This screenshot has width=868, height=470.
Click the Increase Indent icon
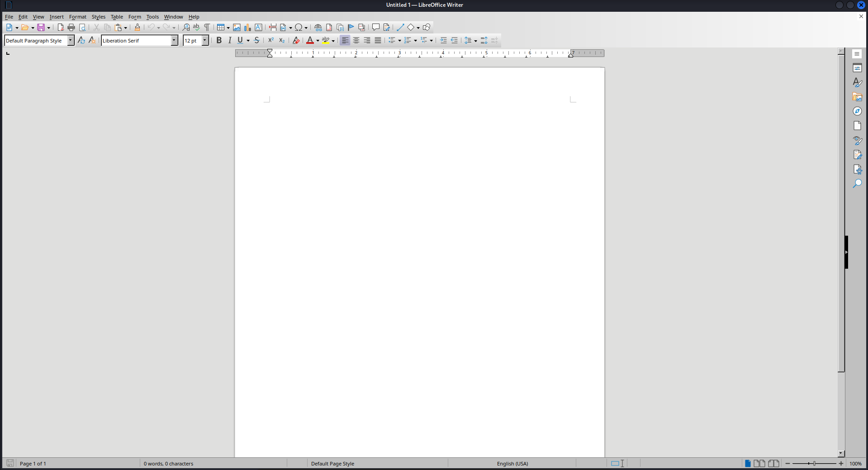pyautogui.click(x=443, y=40)
